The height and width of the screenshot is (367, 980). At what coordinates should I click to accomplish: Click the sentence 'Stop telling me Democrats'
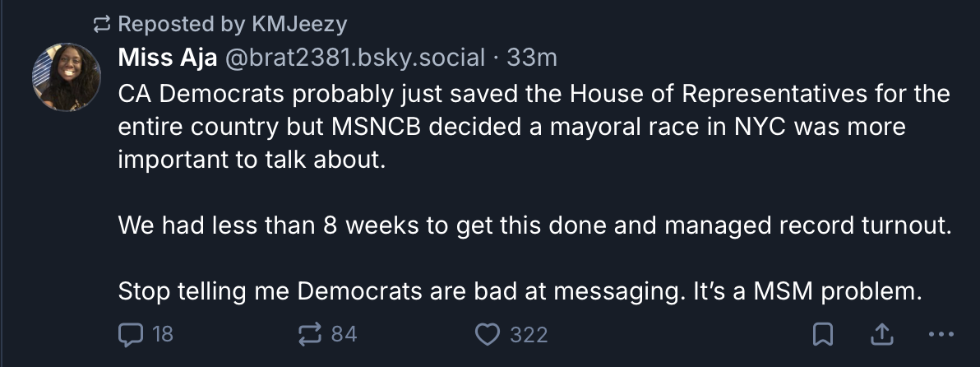click(515, 290)
